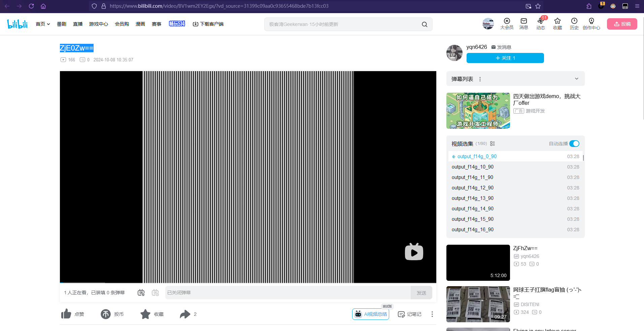Open the 番剧 nav item
The height and width of the screenshot is (331, 644).
62,24
